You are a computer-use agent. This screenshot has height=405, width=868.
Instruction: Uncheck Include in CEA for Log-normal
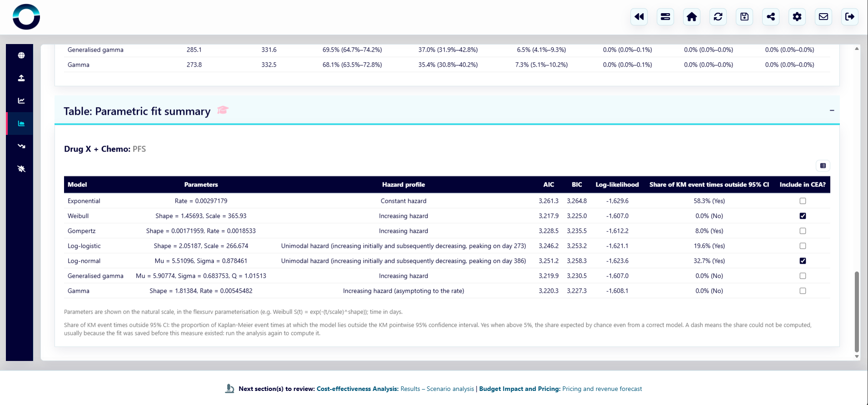click(x=803, y=261)
